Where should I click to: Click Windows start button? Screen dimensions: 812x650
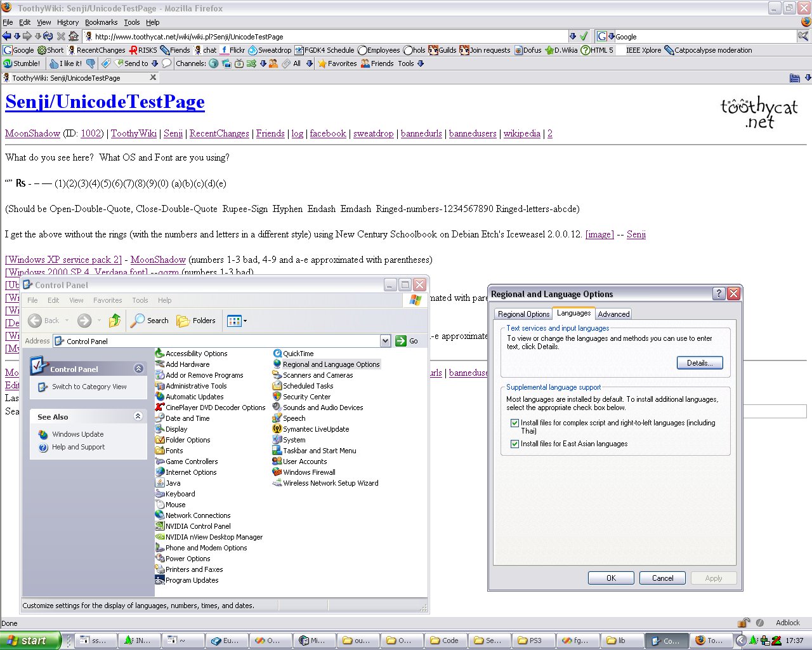(30, 640)
